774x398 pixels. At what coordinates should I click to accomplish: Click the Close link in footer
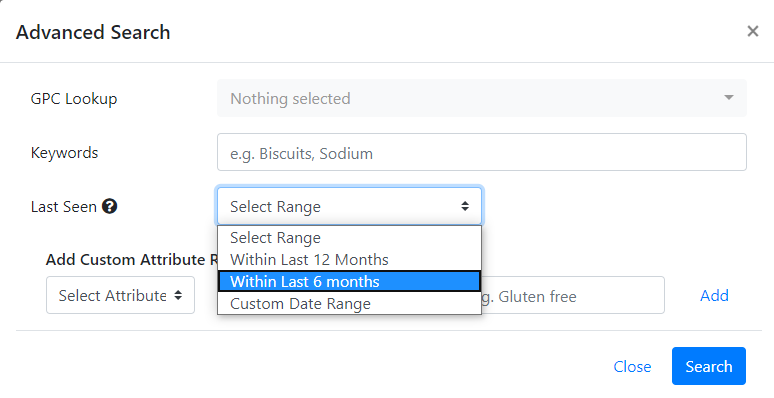[632, 366]
